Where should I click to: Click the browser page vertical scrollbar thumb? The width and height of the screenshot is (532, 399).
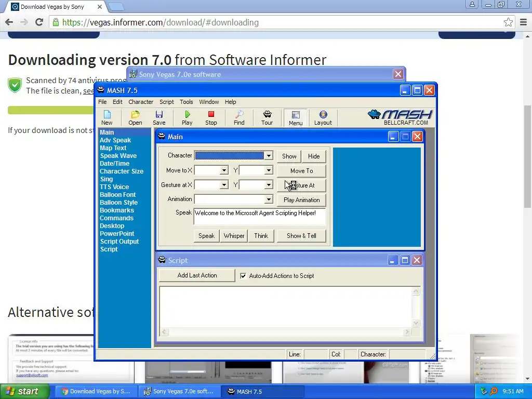(527, 157)
